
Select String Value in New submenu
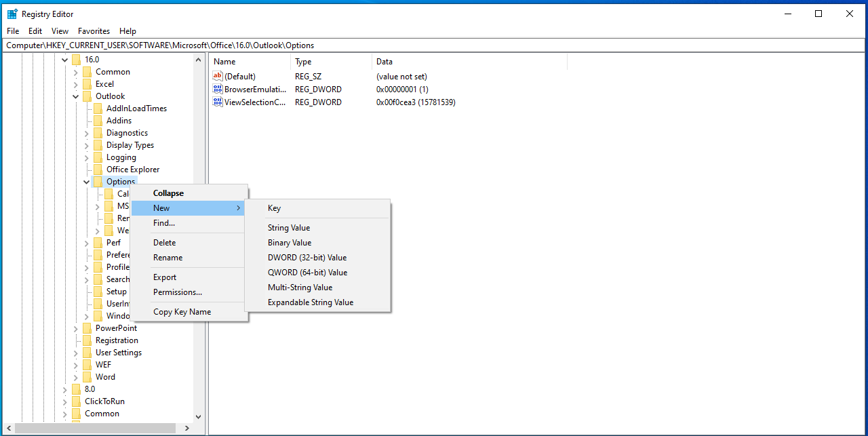pyautogui.click(x=288, y=228)
